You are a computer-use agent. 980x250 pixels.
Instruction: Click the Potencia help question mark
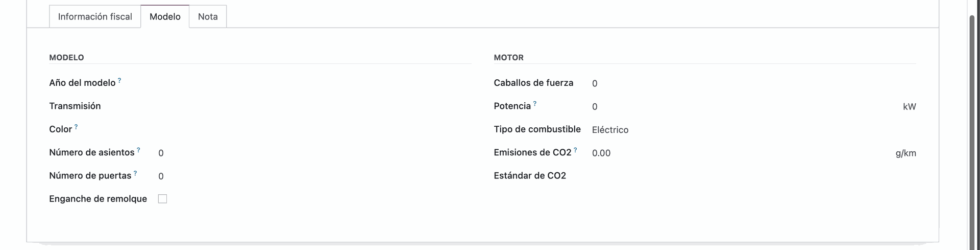535,104
